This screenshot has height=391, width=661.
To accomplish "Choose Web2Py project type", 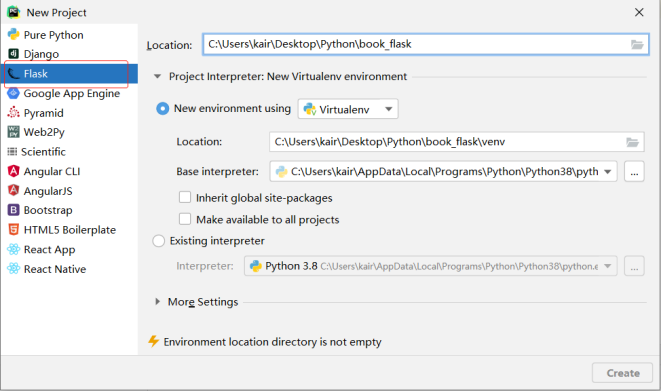I will (x=44, y=132).
